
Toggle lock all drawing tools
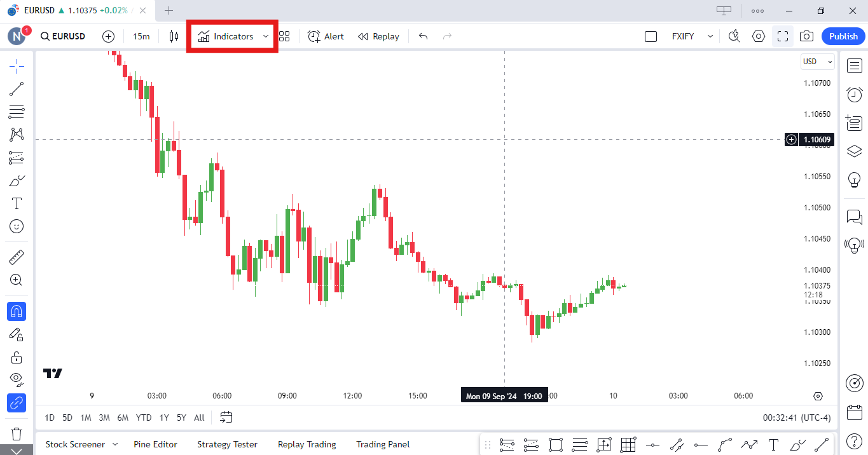17,357
